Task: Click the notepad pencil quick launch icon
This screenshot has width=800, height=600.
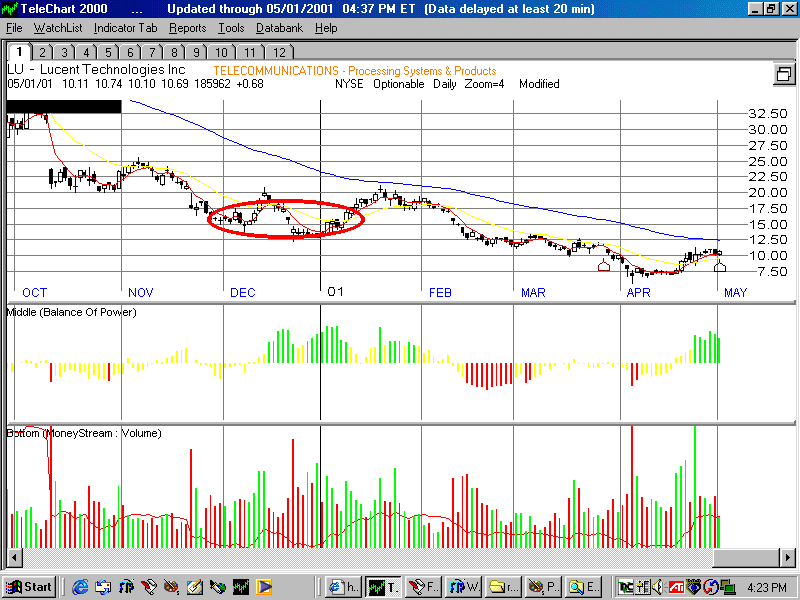Action: pyautogui.click(x=195, y=587)
